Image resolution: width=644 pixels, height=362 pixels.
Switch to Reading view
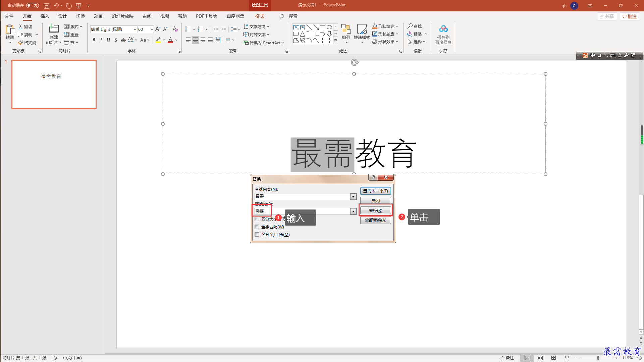click(x=554, y=358)
